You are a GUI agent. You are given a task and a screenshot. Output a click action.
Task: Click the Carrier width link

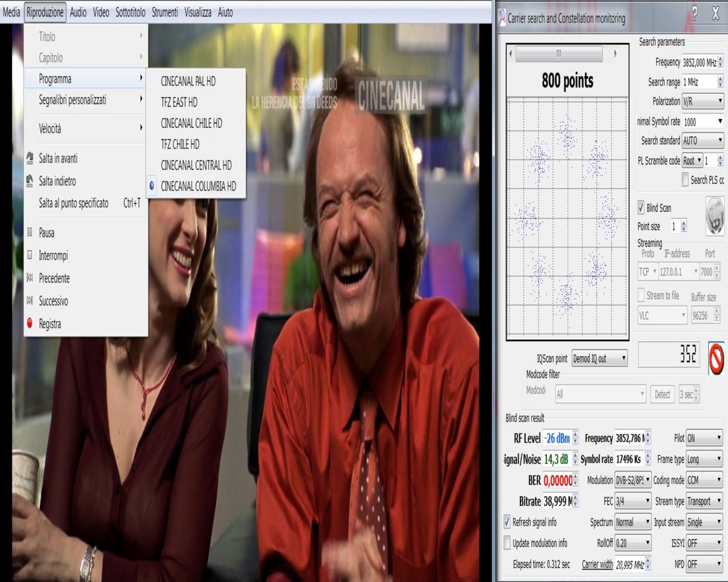(597, 564)
